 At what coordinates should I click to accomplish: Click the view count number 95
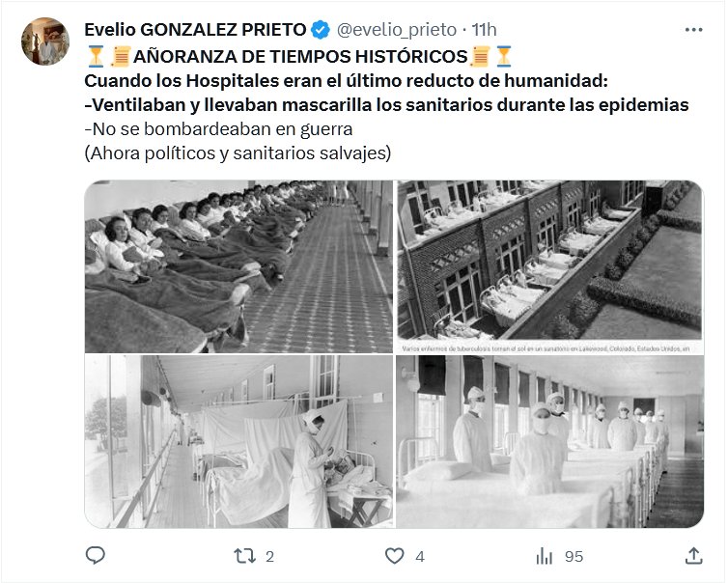(574, 556)
